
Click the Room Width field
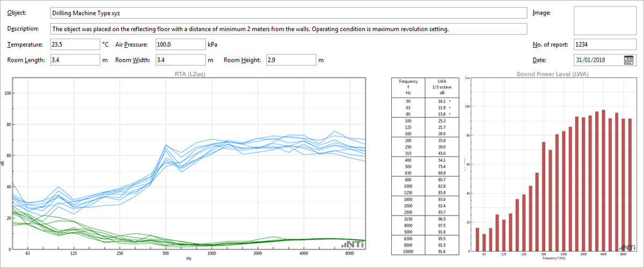coord(180,60)
